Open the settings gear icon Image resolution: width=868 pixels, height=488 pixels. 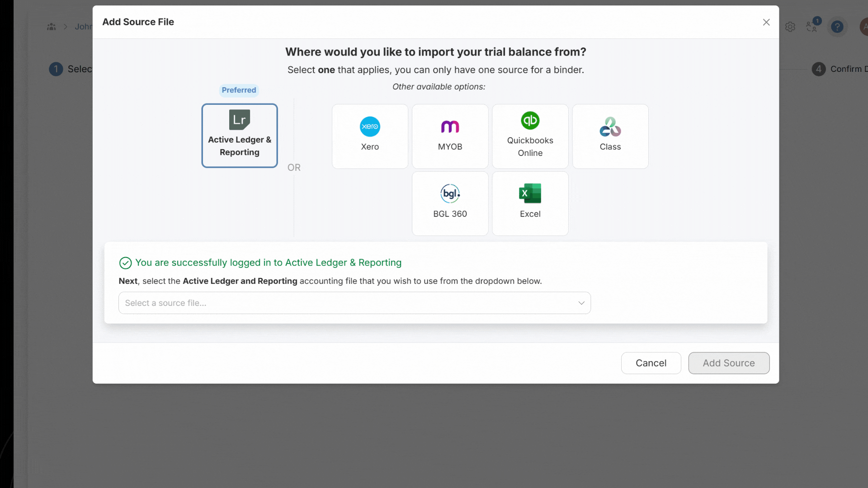point(790,27)
